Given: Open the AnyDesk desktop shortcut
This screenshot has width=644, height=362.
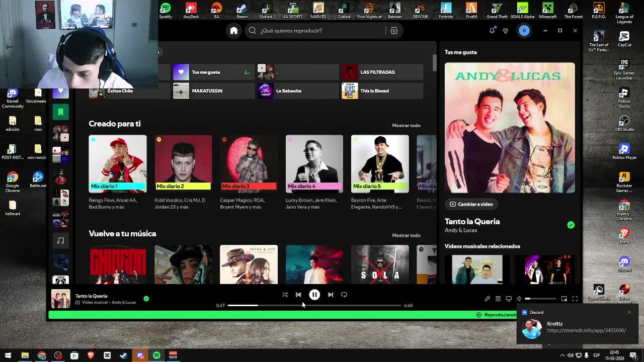Looking at the screenshot, I should point(191,11).
